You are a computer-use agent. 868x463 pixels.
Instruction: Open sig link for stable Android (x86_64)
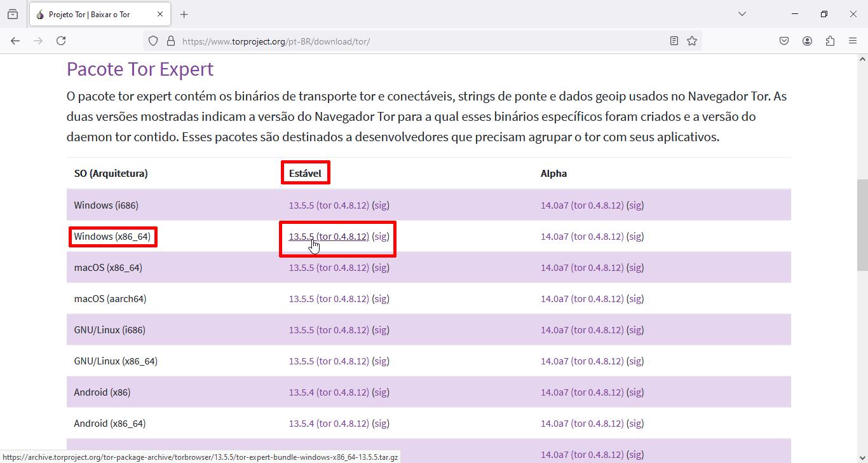point(381,424)
